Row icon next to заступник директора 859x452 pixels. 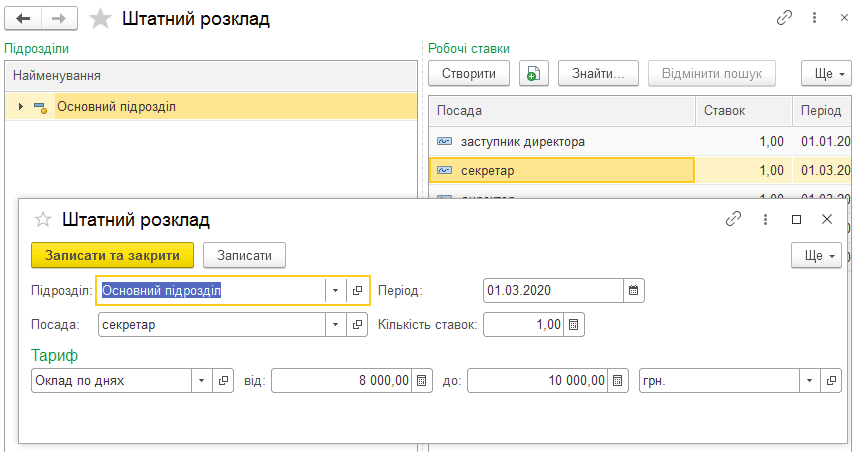point(444,141)
